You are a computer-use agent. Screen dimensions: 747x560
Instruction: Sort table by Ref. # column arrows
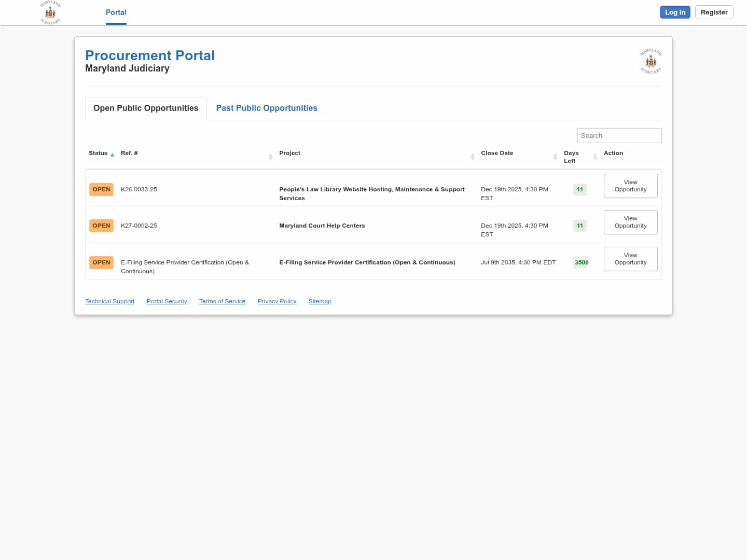coord(270,157)
